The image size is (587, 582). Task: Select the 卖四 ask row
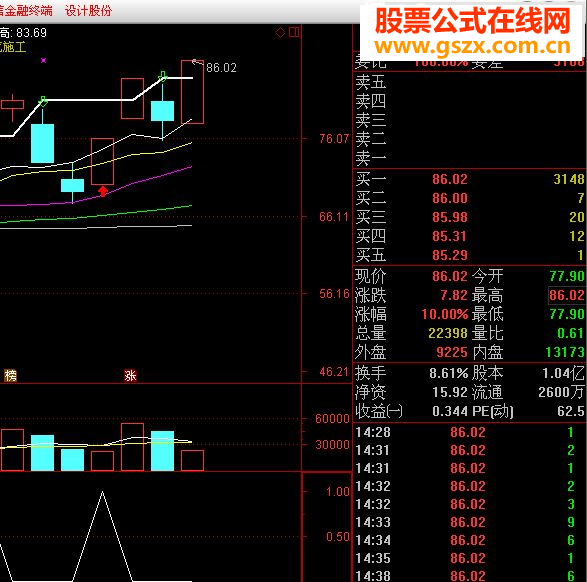pos(469,101)
